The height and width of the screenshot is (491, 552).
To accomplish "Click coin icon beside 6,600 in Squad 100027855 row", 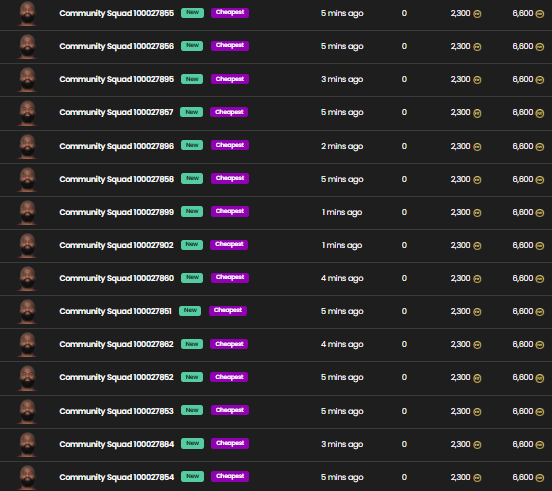I will (540, 14).
